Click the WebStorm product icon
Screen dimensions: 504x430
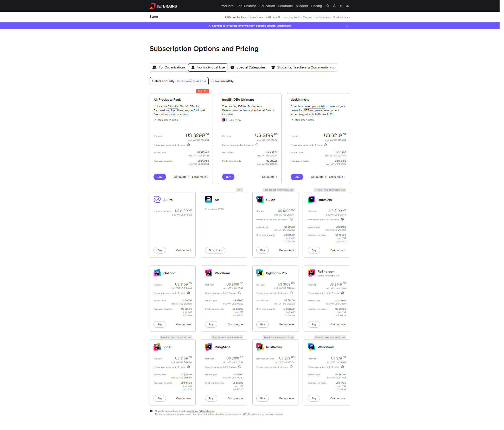pos(311,347)
